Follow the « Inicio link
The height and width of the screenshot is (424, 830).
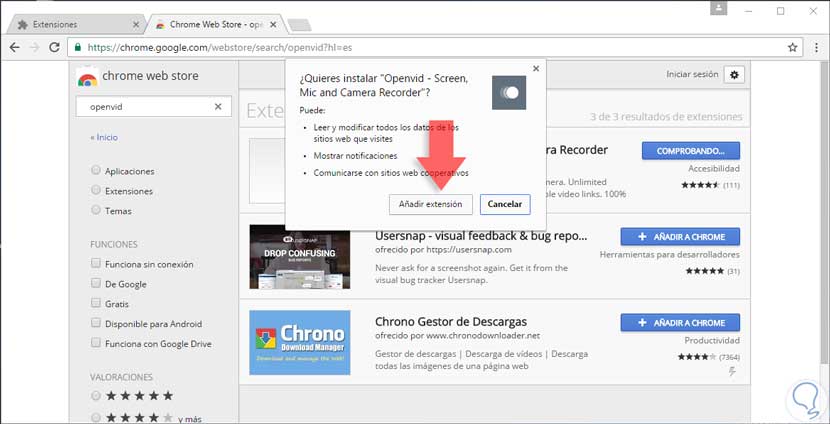pos(104,137)
